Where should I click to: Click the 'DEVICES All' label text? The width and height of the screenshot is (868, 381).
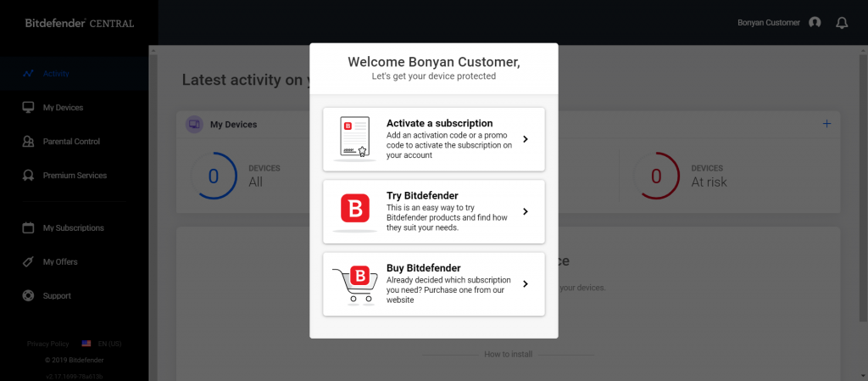[x=264, y=176]
